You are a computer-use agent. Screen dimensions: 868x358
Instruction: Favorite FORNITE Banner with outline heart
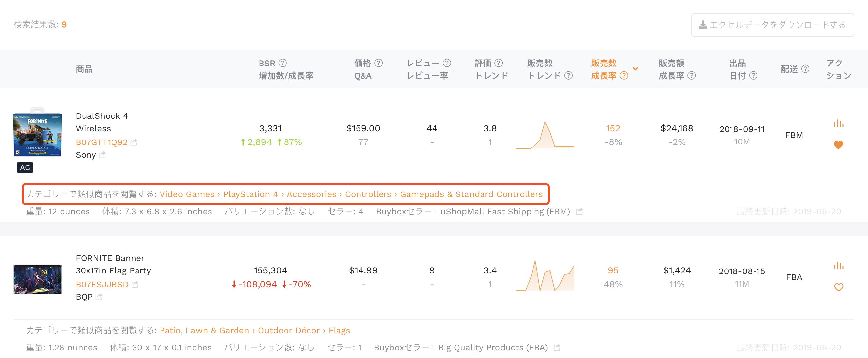tap(839, 287)
